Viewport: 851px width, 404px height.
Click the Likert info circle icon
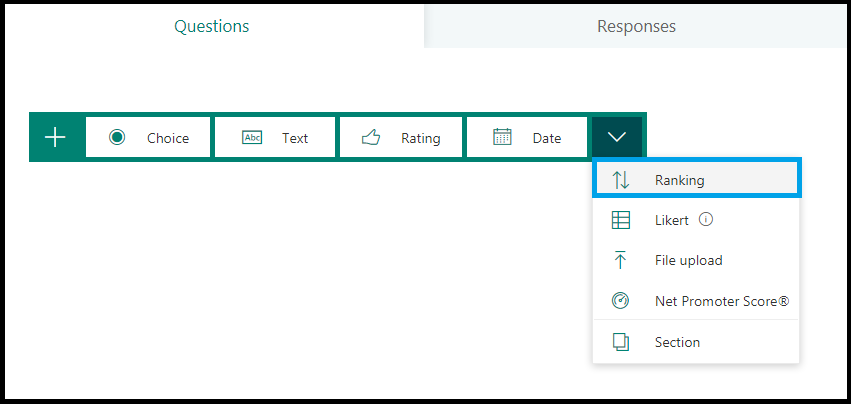coord(706,219)
